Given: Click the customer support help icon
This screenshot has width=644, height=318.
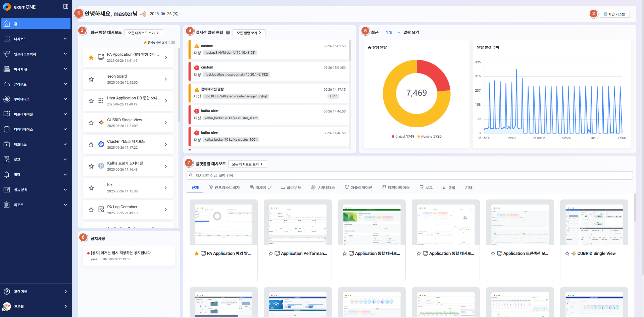Looking at the screenshot, I should click(x=7, y=291).
